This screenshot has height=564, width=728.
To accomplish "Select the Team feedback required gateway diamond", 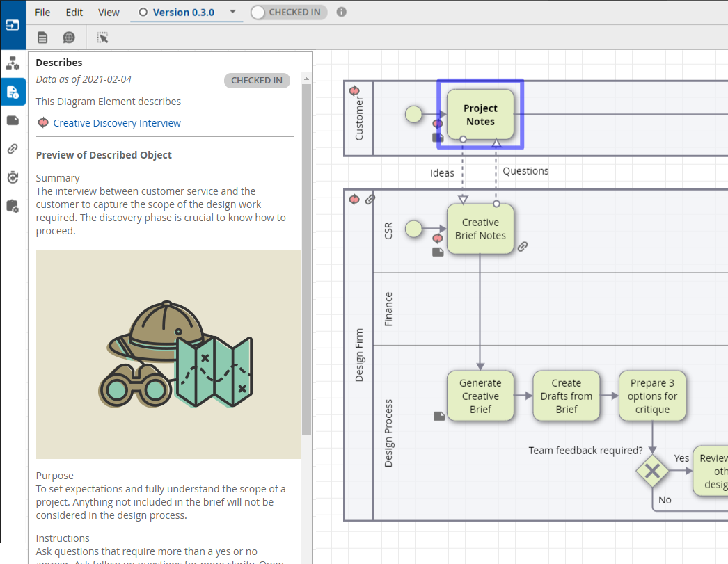I will (x=652, y=472).
